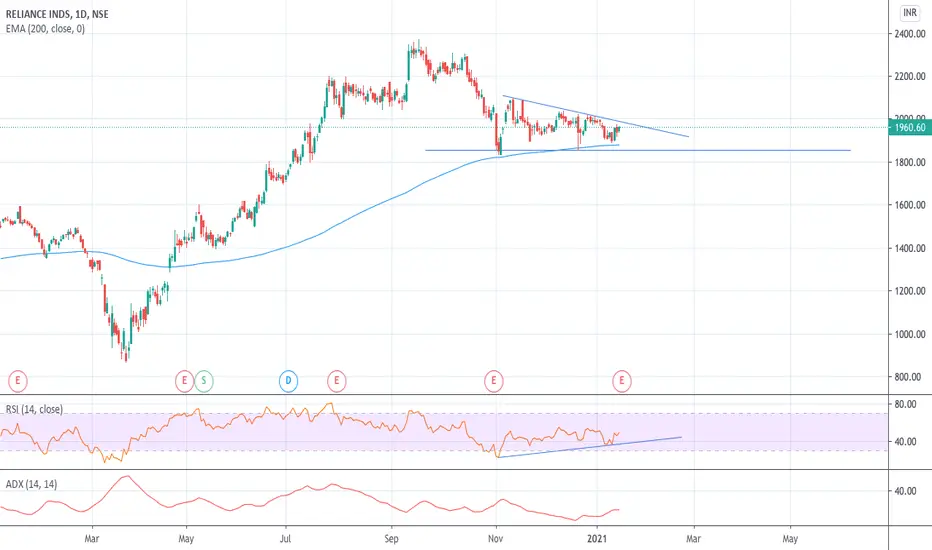Click the earnings marker just after 2021
The width and height of the screenshot is (932, 550).
pos(622,381)
